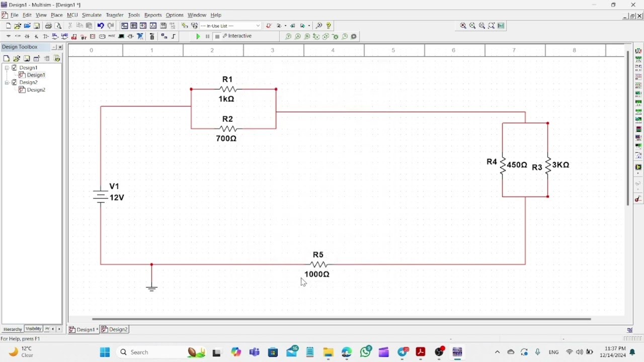The image size is (644, 362).
Task: Close the Design Toolbox panel
Action: pyautogui.click(x=60, y=47)
